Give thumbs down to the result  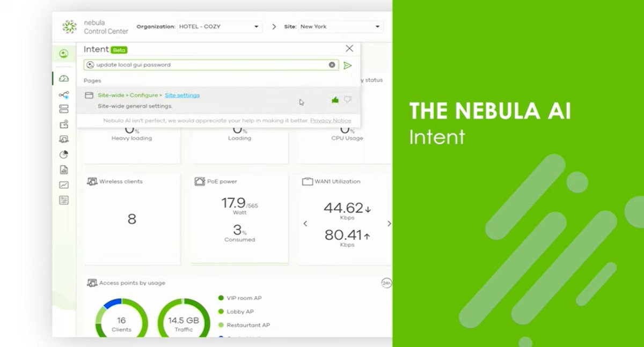tap(348, 99)
